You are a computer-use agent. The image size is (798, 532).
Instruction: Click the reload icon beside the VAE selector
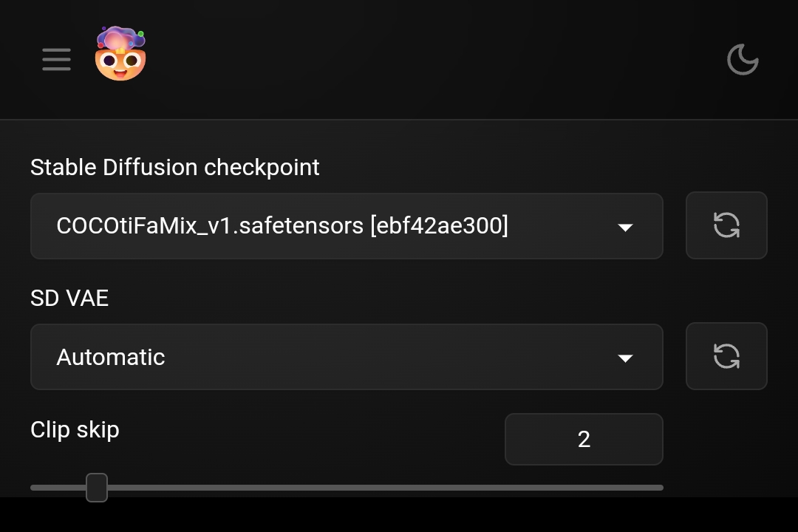(x=726, y=356)
